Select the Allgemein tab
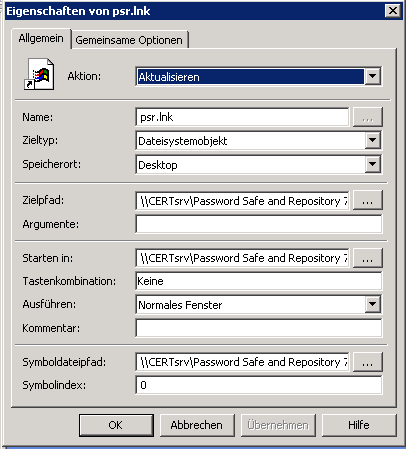This screenshot has height=449, width=406. [x=41, y=38]
